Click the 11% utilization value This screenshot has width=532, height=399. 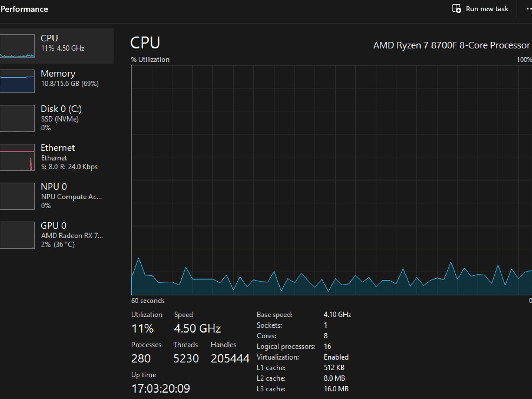(x=143, y=328)
